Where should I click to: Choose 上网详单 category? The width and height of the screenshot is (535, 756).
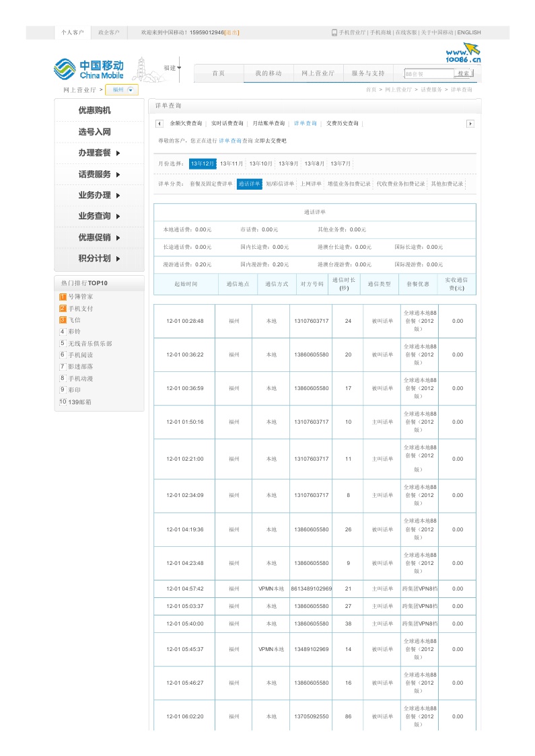(x=311, y=184)
